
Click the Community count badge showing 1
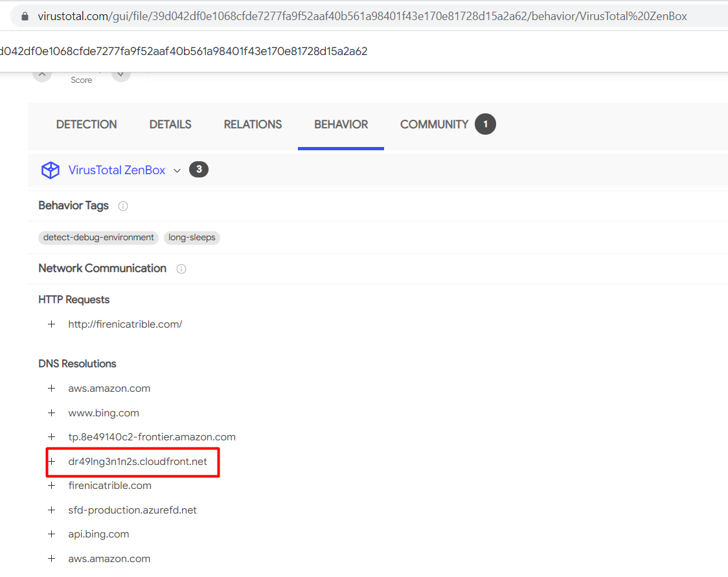tap(485, 124)
